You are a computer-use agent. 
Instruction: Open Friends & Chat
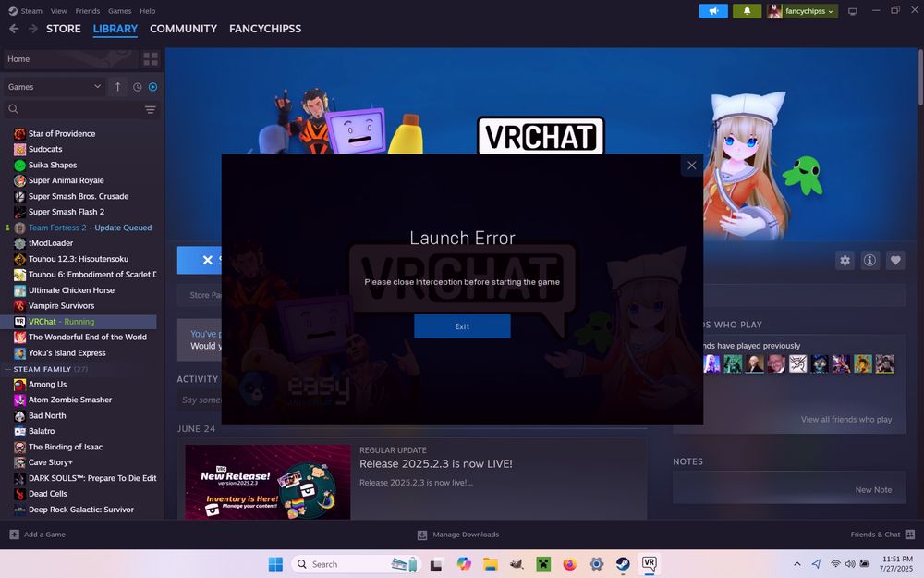[x=882, y=535]
